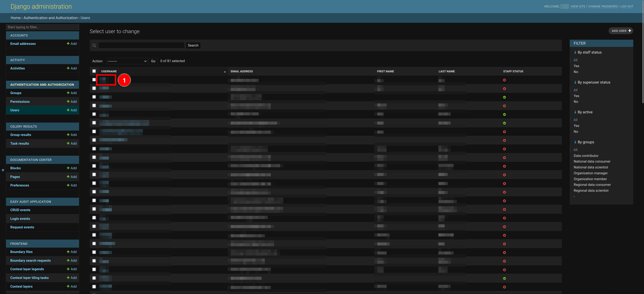The image size is (644, 294).
Task: Open the Users section in sidebar
Action: coord(14,110)
